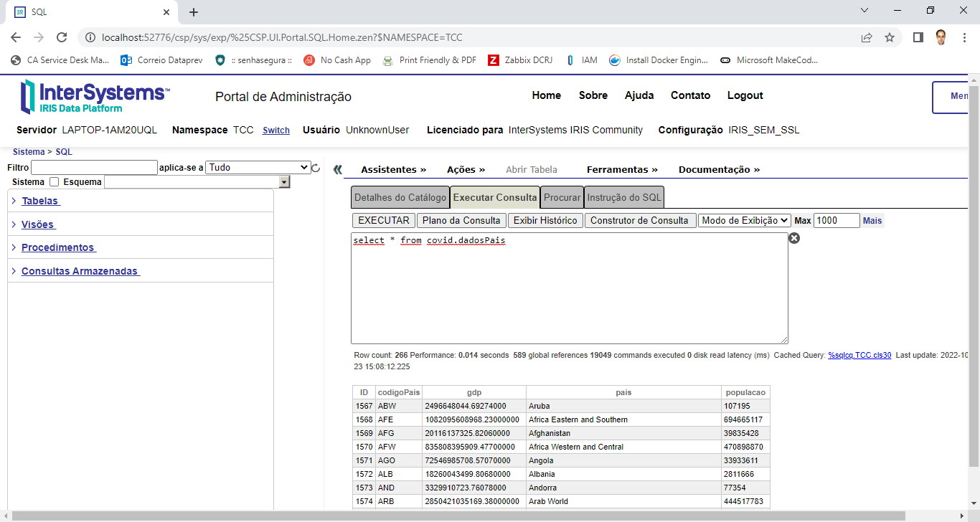Switch to the Detalhes do Catálogo tab
The height and width of the screenshot is (522, 980).
pos(400,197)
